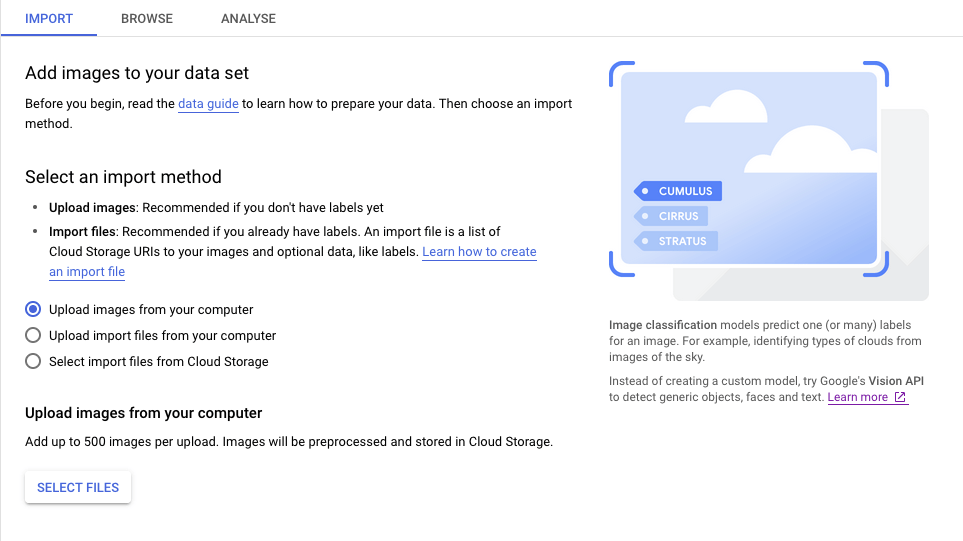Open the Vision API Learn more link
963x541 pixels.
(x=858, y=397)
